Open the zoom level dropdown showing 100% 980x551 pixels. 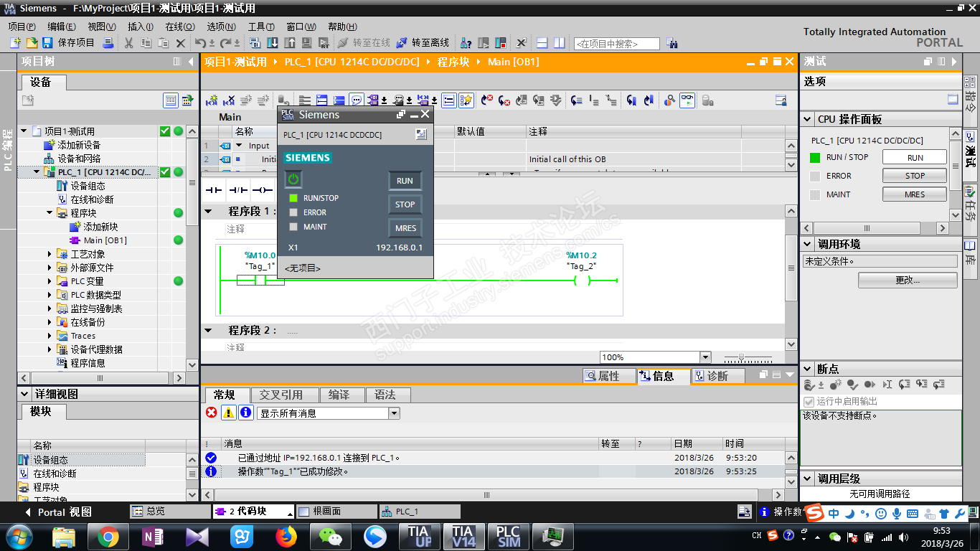[705, 357]
